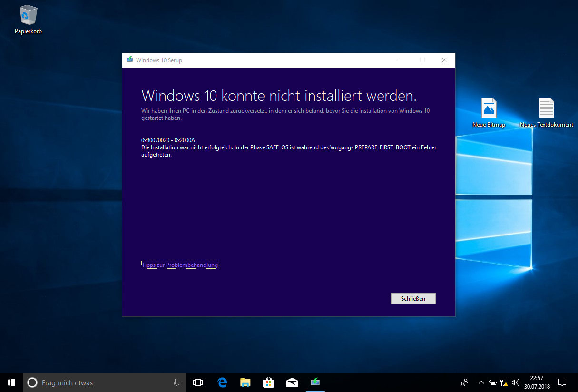The width and height of the screenshot is (578, 392).
Task: Open the Action Center notifications icon
Action: click(x=562, y=382)
